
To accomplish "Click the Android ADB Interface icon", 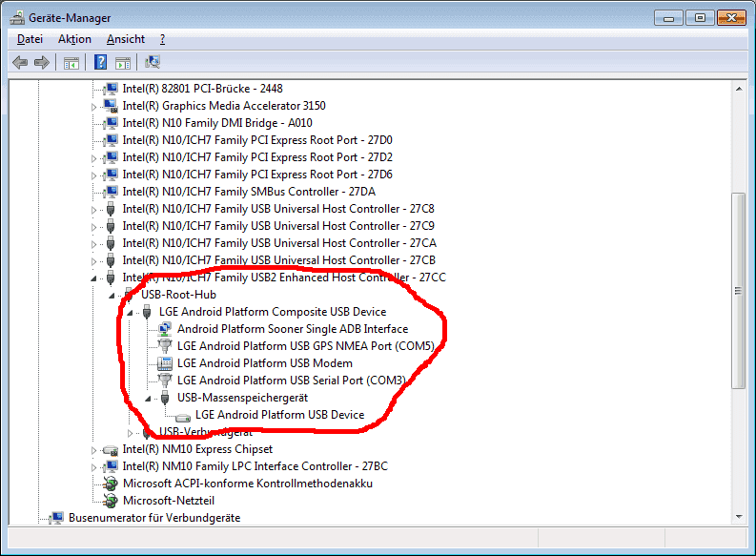I will tap(165, 329).
